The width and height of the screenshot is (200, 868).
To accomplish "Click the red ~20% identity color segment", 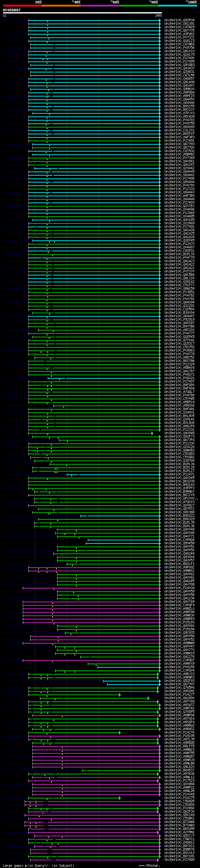I will tap(22, 6).
